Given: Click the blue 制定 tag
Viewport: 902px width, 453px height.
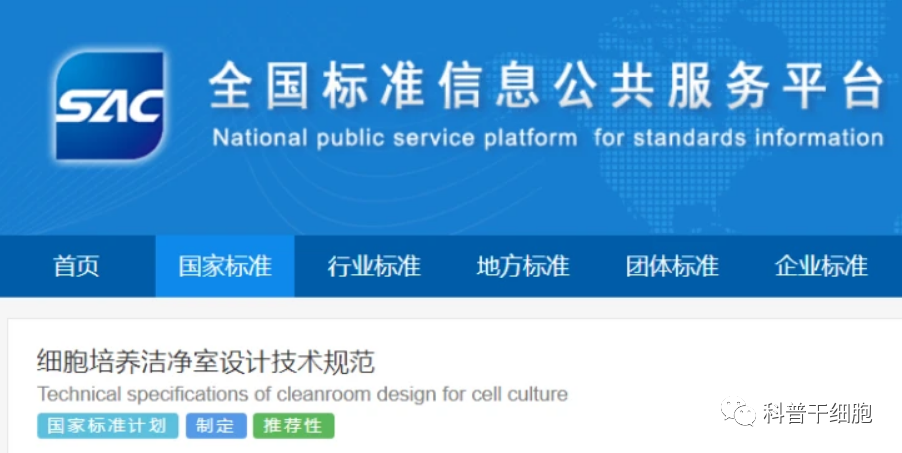Looking at the screenshot, I should (x=216, y=426).
